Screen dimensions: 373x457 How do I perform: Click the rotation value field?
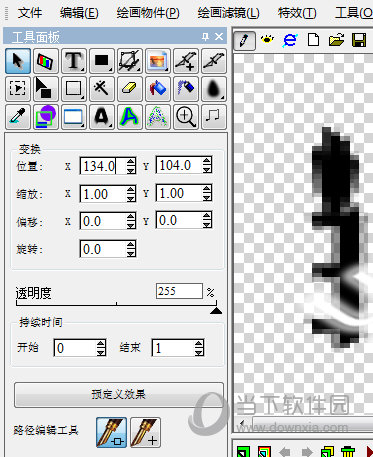[x=103, y=249]
